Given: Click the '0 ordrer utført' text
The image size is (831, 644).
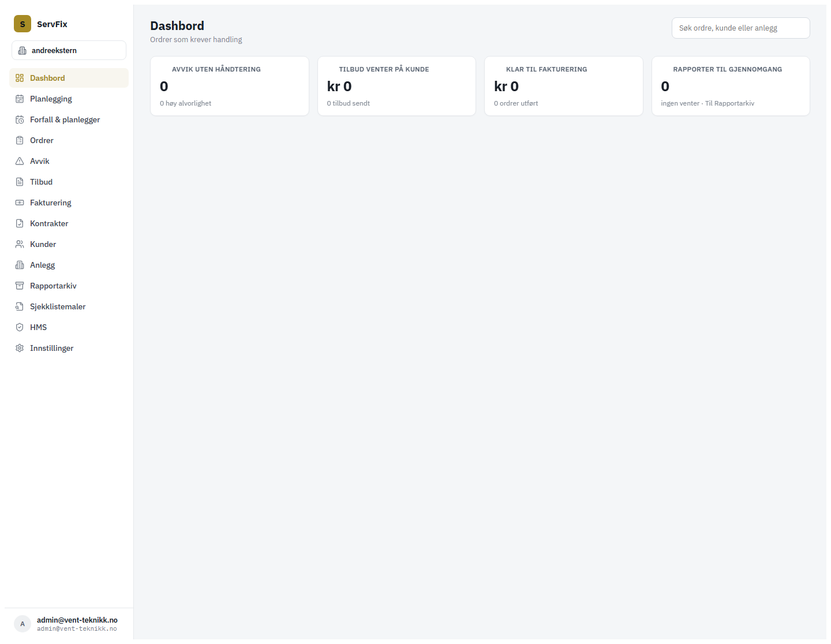Looking at the screenshot, I should [x=516, y=103].
